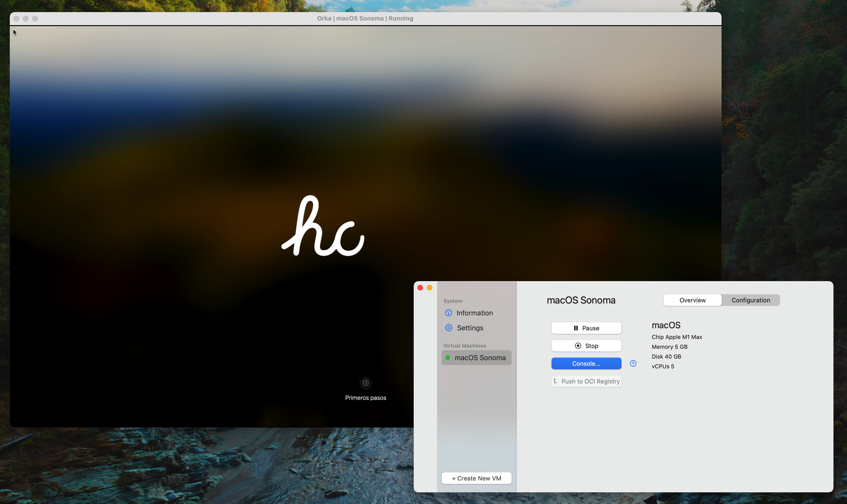Screen dimensions: 847x504
Task: Click the stop-record icon inside the Stop button
Action: click(x=578, y=345)
